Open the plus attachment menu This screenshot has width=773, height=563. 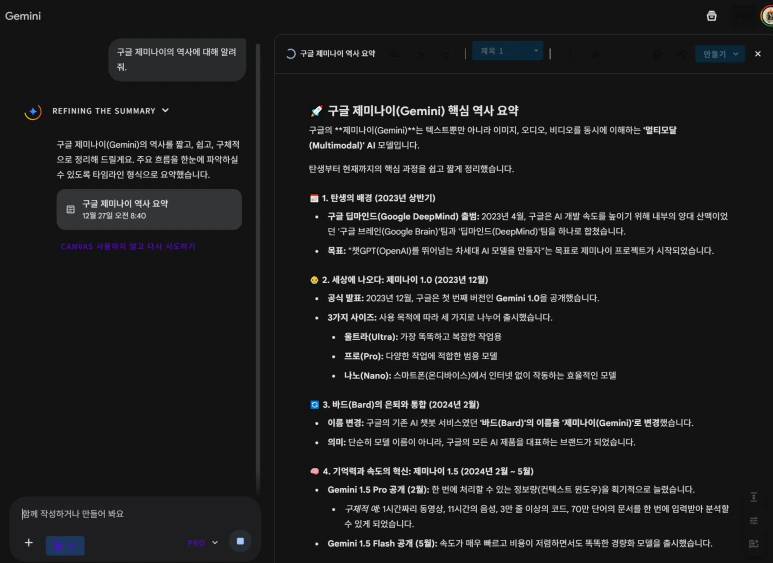pos(29,543)
